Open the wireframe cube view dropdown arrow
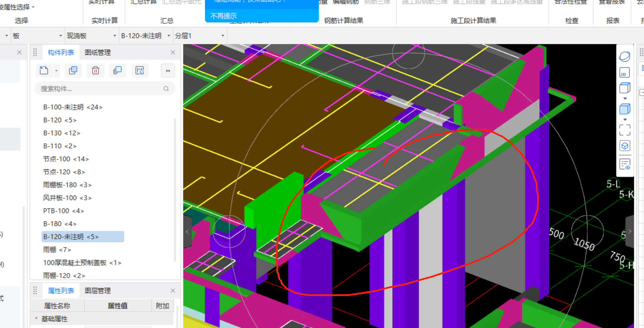 click(625, 99)
